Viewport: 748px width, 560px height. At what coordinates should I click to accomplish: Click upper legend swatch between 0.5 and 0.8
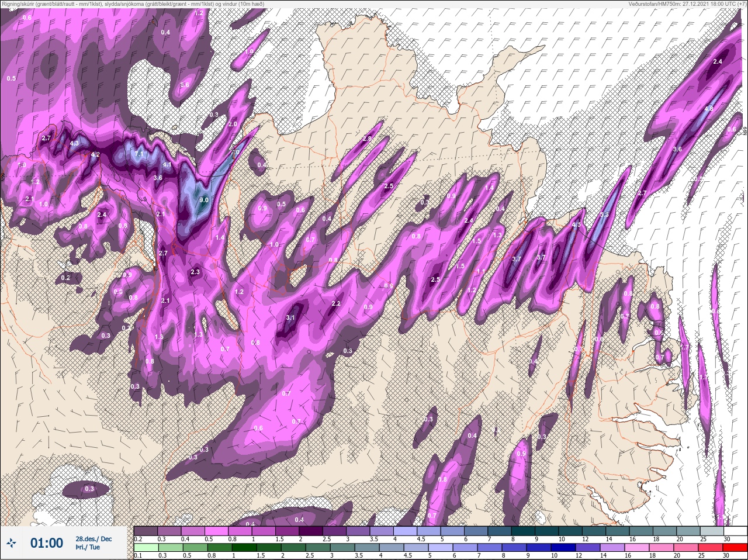point(216,531)
